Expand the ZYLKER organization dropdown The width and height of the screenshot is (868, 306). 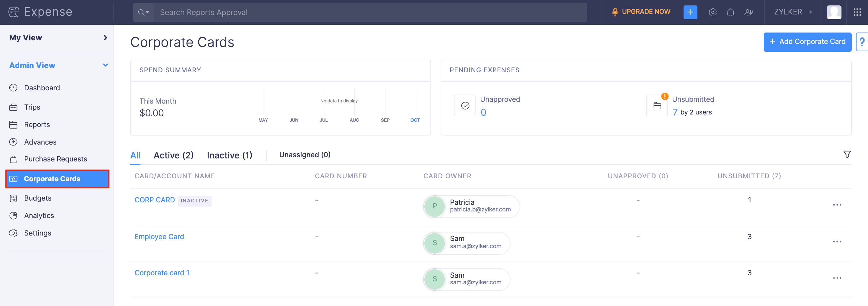coord(811,12)
